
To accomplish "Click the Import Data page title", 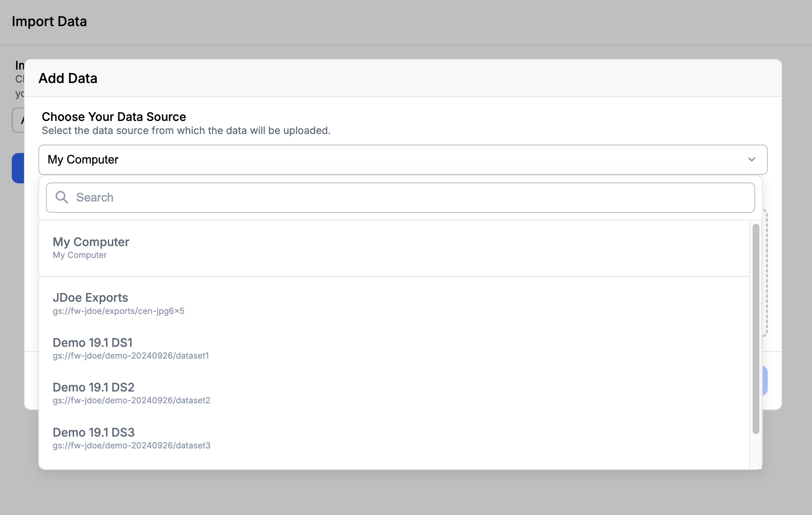I will (49, 21).
